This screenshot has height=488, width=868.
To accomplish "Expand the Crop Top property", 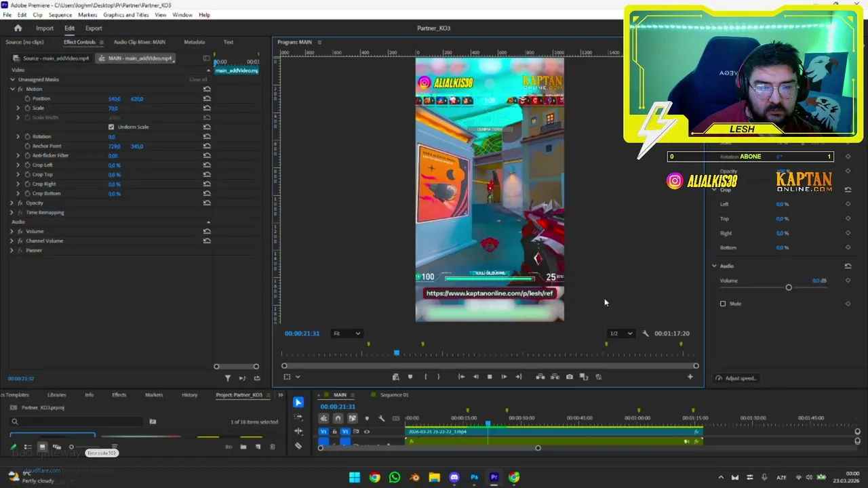I will point(18,175).
